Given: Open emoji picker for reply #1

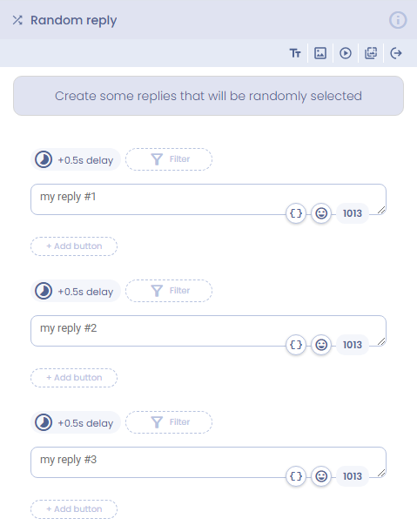Looking at the screenshot, I should tap(321, 213).
